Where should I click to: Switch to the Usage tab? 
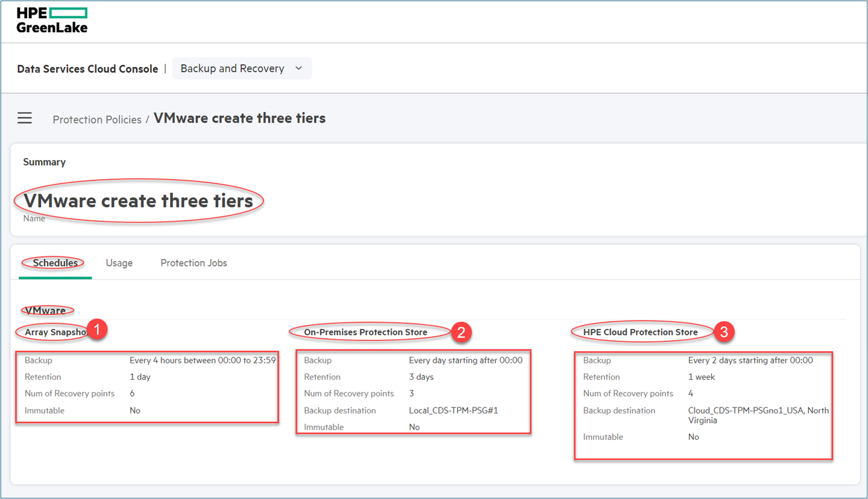119,263
